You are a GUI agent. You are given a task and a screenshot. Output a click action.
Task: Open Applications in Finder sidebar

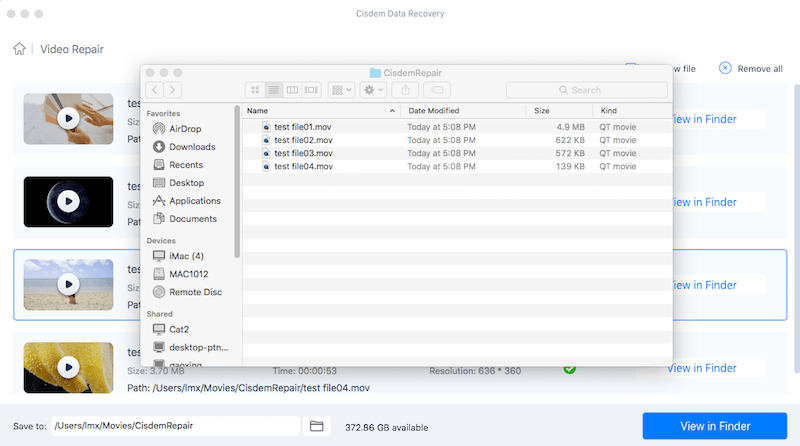click(x=194, y=201)
